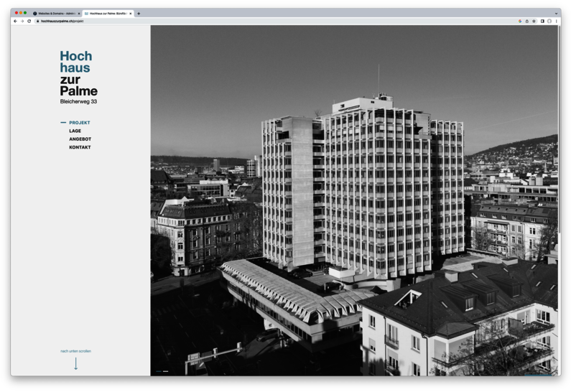This screenshot has width=571, height=392.
Task: Click the scroll-down arrow at bottom left
Action: coord(75,363)
